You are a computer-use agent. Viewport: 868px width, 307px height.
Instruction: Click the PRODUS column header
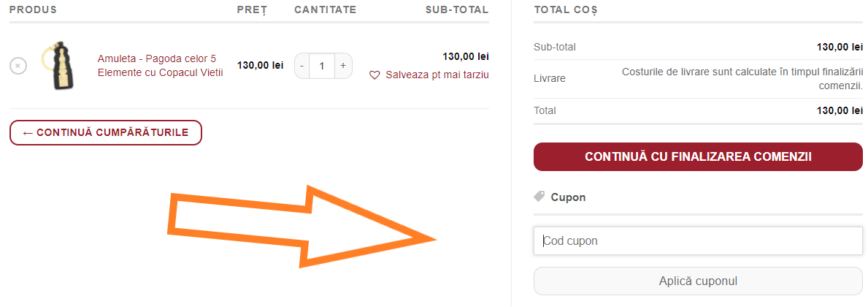coord(33,10)
